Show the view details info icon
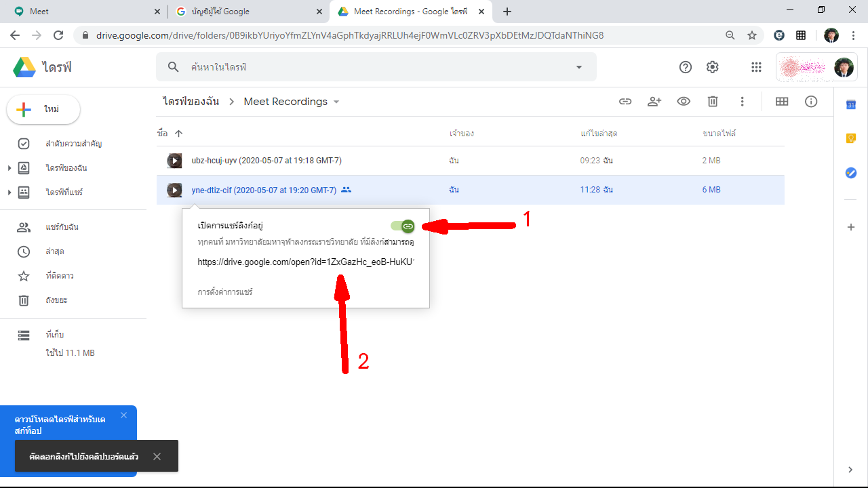The image size is (868, 488). click(811, 102)
